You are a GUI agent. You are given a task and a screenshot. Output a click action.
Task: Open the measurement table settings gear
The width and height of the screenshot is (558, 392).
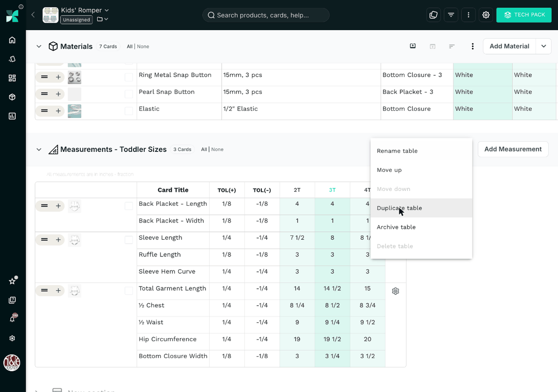coord(396,291)
